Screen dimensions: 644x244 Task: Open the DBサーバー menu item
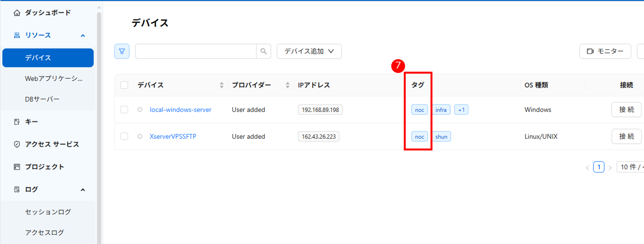(42, 99)
